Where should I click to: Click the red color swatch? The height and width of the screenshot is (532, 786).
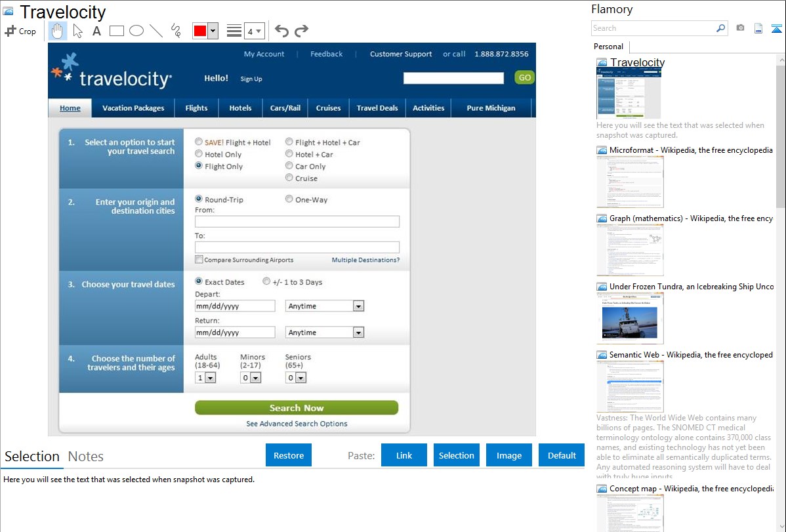point(200,31)
